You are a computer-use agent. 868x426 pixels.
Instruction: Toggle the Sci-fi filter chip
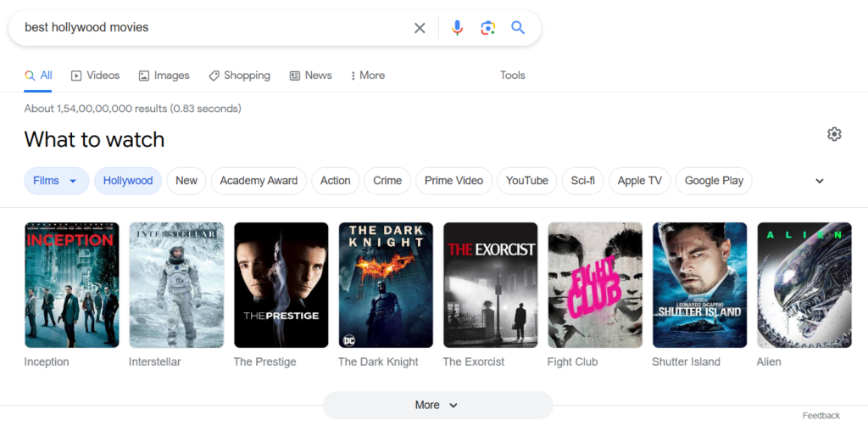pyautogui.click(x=583, y=181)
